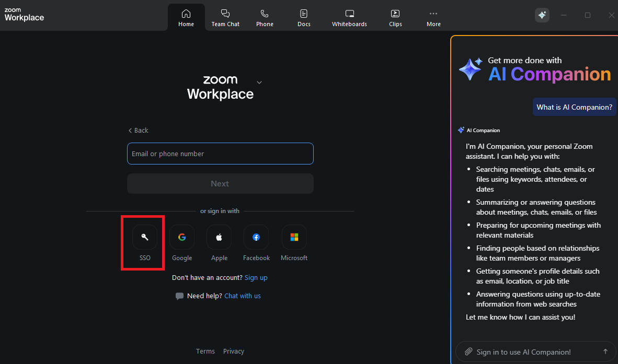Click the paperclip attachment icon
Viewport: 618px width, 364px height.
pyautogui.click(x=468, y=352)
